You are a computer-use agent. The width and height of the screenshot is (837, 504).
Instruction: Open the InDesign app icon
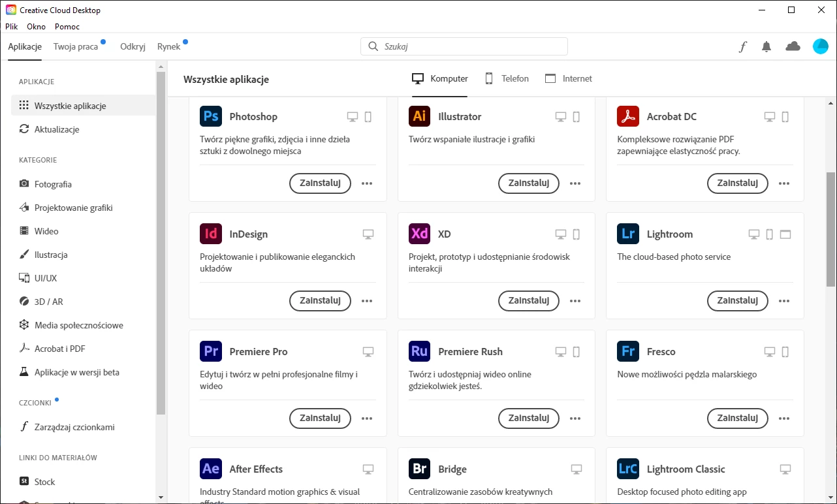click(x=211, y=234)
